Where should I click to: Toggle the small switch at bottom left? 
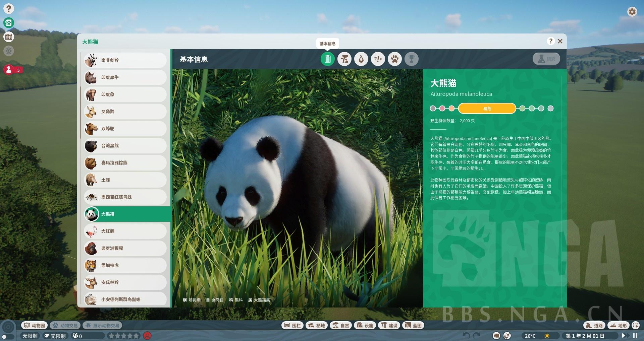click(8, 337)
